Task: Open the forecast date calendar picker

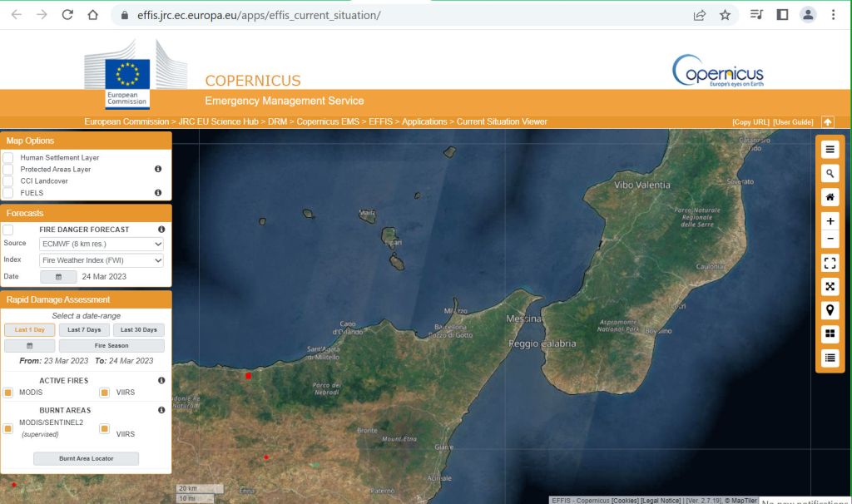Action: tap(58, 277)
